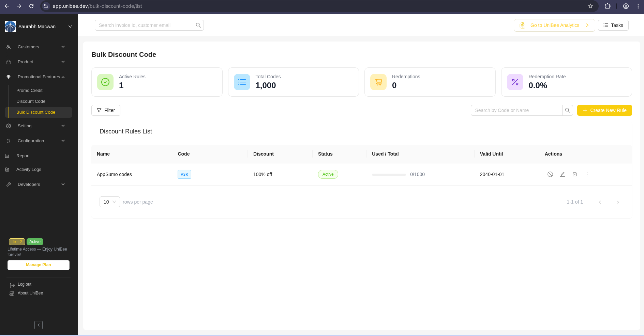Click the Create New Rule button

604,110
